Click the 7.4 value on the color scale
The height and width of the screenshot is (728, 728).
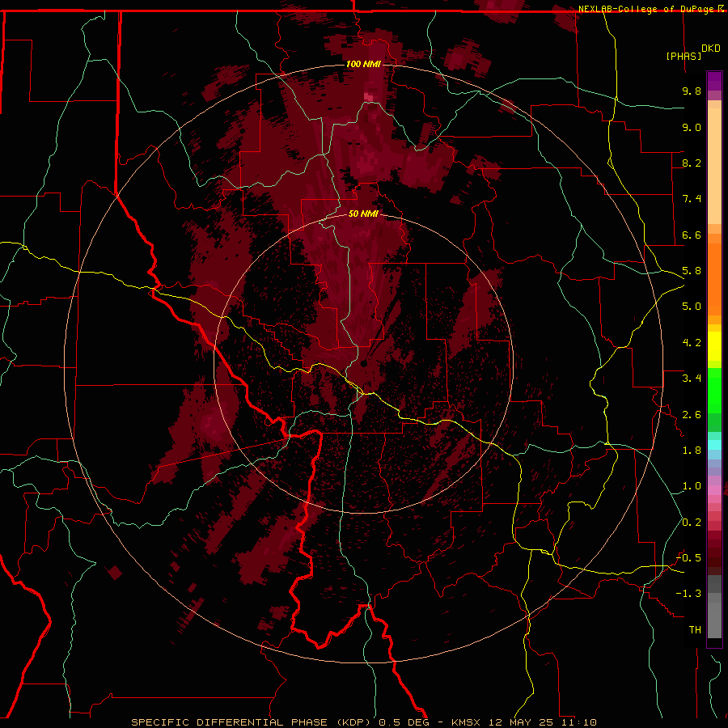click(x=692, y=199)
